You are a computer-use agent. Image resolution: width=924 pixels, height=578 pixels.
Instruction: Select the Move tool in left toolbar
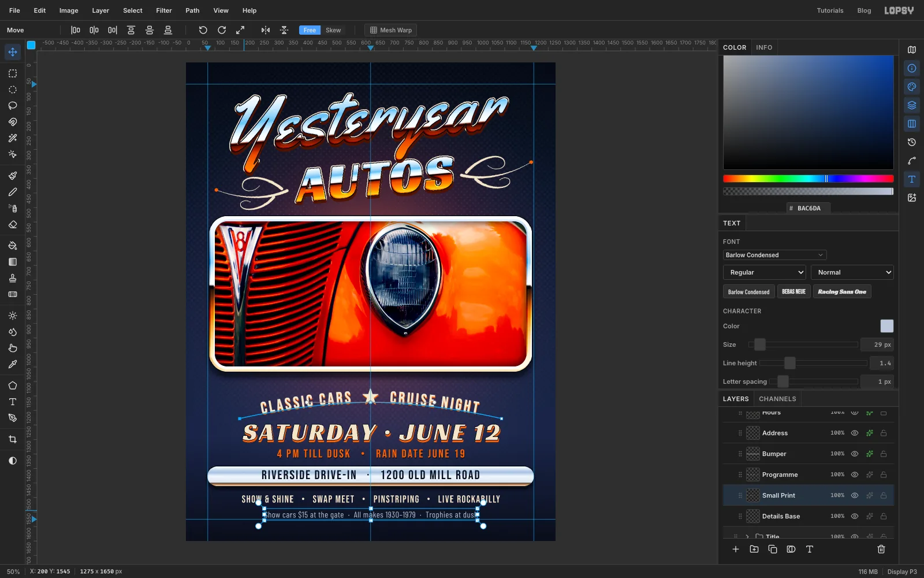click(13, 52)
